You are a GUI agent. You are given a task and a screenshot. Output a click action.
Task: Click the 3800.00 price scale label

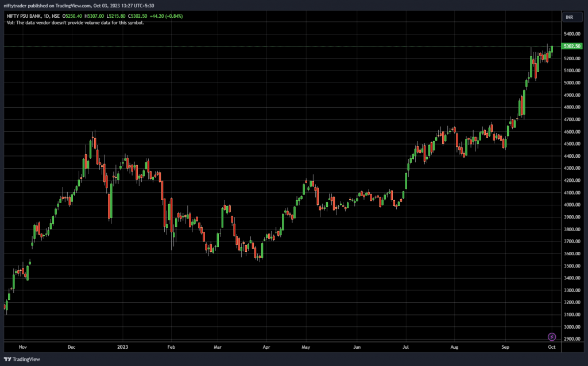click(x=572, y=229)
